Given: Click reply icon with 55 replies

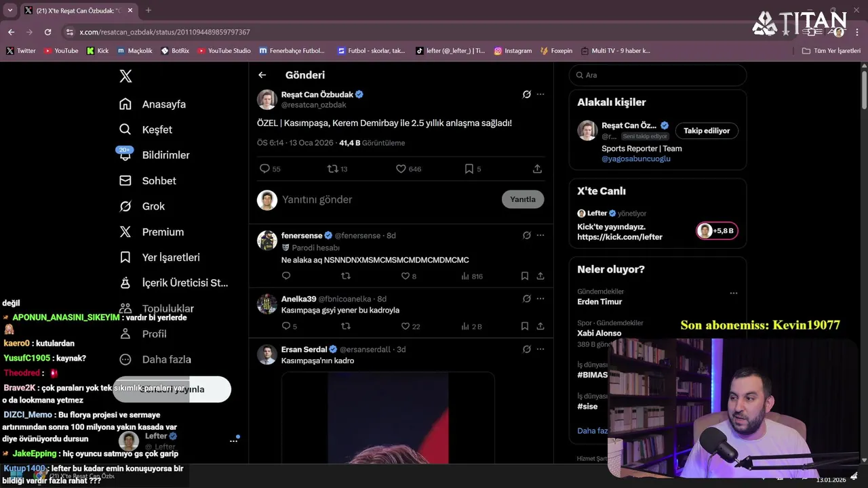Looking at the screenshot, I should coord(270,169).
